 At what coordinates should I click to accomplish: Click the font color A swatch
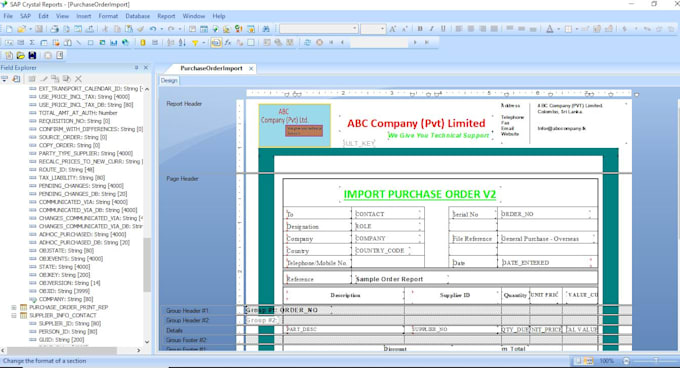[x=549, y=29]
